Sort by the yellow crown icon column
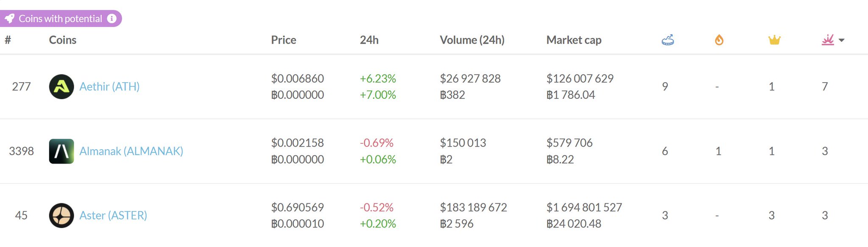Image resolution: width=868 pixels, height=247 pixels. pos(774,40)
